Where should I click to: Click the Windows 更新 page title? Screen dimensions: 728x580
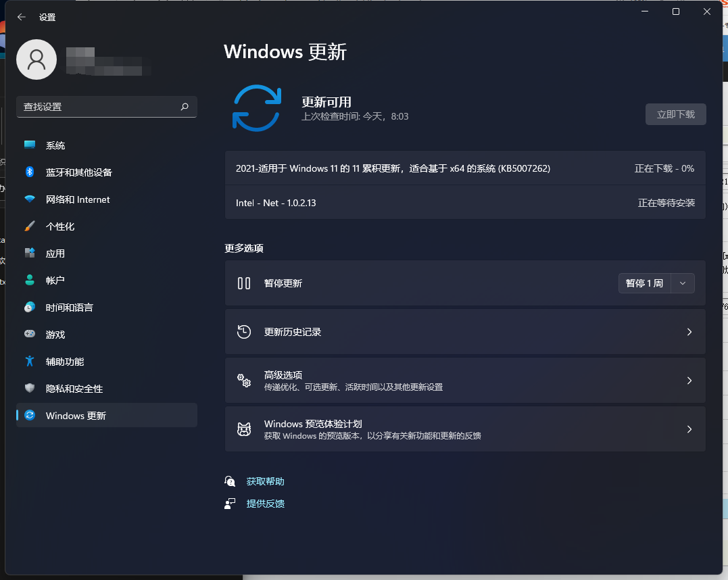click(x=285, y=51)
